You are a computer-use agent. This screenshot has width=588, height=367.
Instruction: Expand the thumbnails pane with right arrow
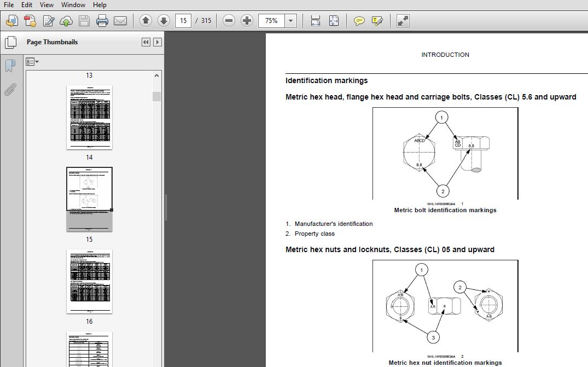[x=158, y=42]
